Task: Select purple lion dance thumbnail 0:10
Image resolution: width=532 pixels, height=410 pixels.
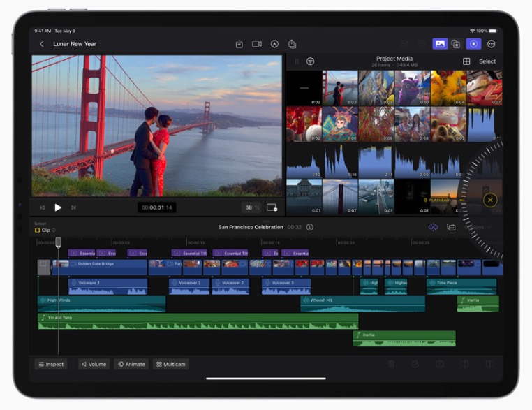Action: click(412, 88)
